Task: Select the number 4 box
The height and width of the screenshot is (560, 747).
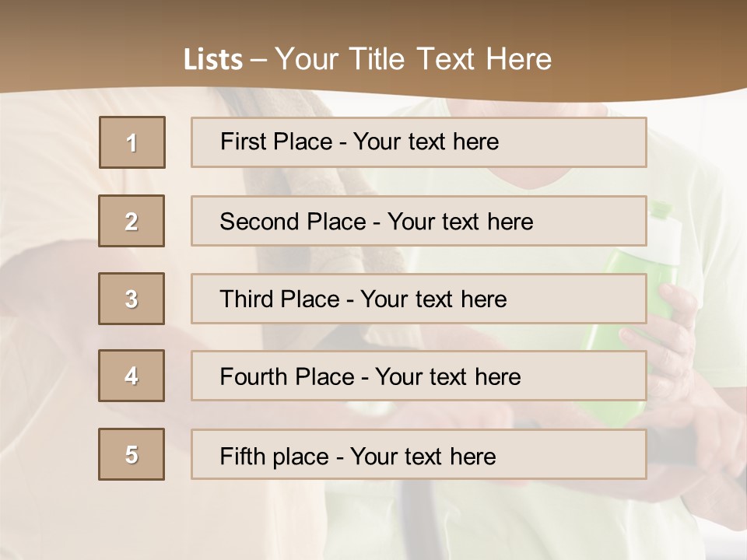Action: point(132,376)
